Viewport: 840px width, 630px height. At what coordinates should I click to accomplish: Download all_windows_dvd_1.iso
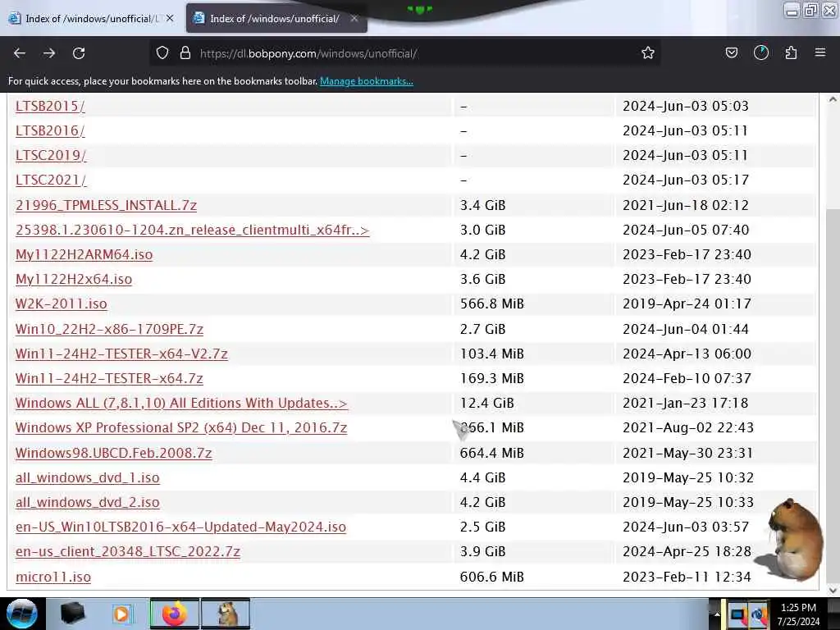point(87,478)
